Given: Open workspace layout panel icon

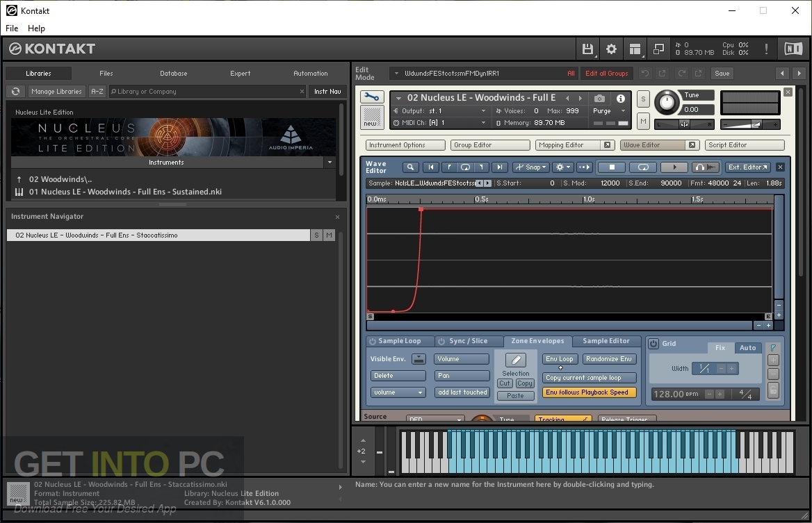Looking at the screenshot, I should tap(635, 49).
